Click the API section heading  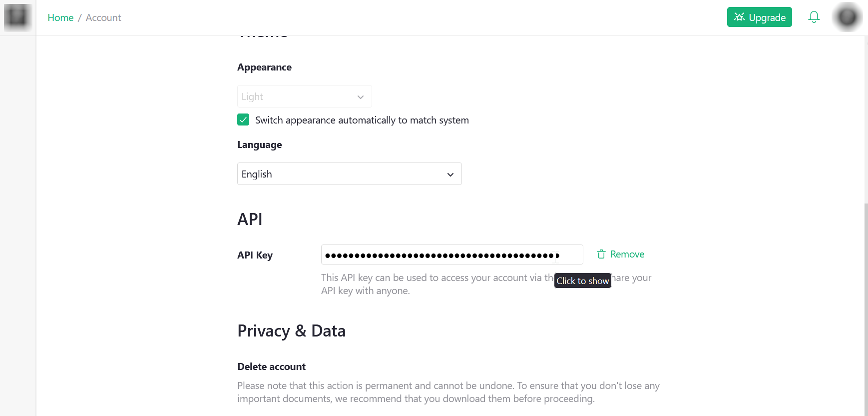(250, 219)
